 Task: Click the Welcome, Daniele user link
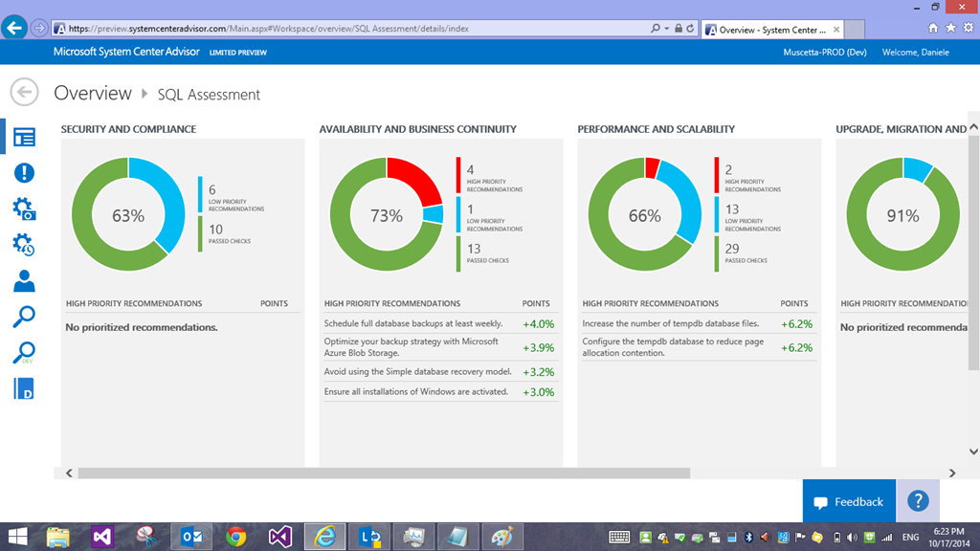915,53
